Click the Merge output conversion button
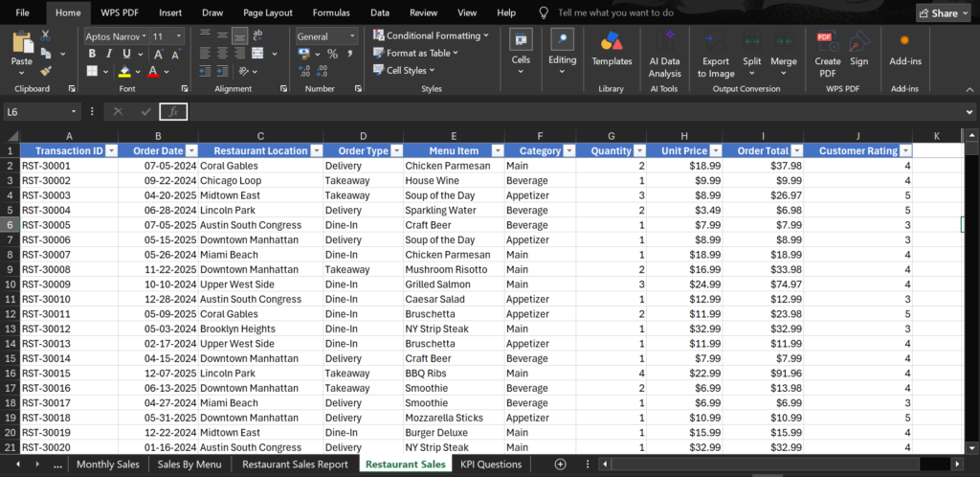The height and width of the screenshot is (477, 980). (x=783, y=55)
